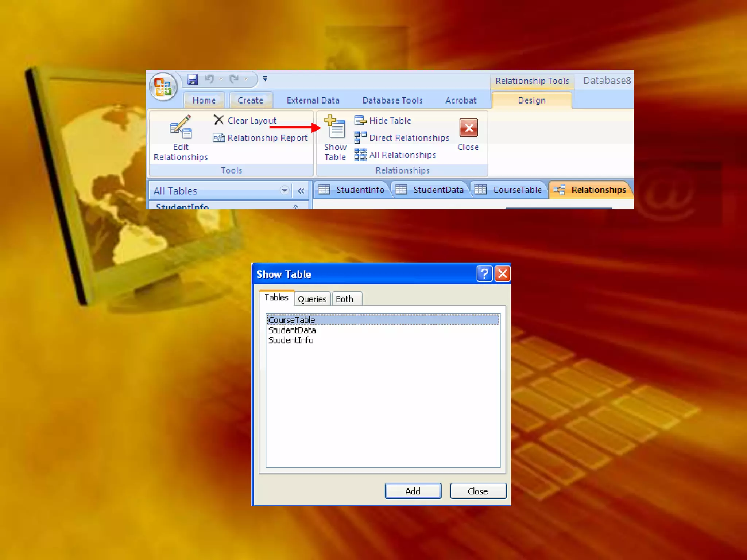This screenshot has height=560, width=747.
Task: Click the Undo arrow icon
Action: tap(209, 79)
